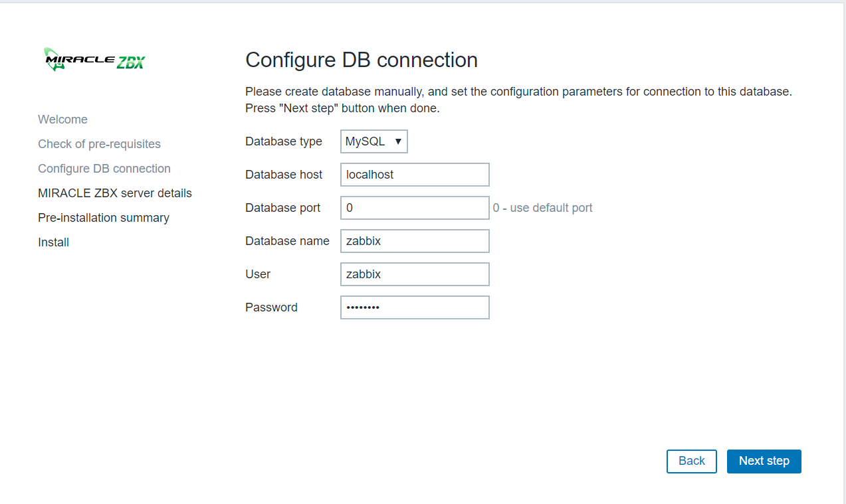Click the "0 - use default port" hint
Screen dimensions: 846x504
542,208
